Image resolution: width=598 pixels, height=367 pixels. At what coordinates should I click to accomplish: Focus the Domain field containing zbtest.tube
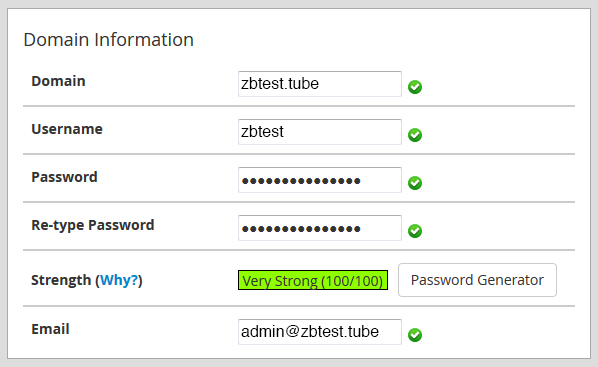tap(320, 84)
